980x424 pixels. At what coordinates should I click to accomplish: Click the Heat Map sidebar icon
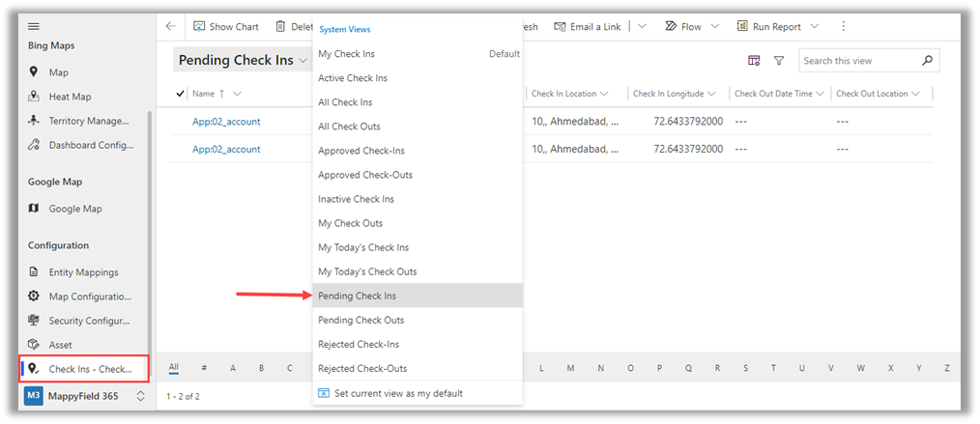(34, 97)
